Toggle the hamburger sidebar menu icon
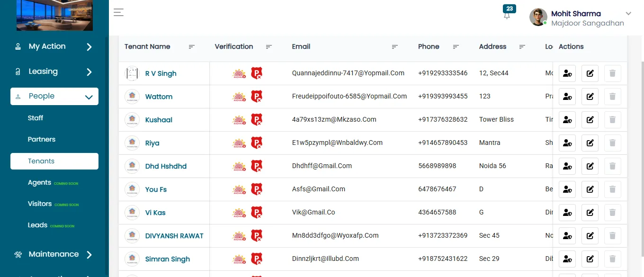Image resolution: width=644 pixels, height=277 pixels. pyautogui.click(x=118, y=12)
